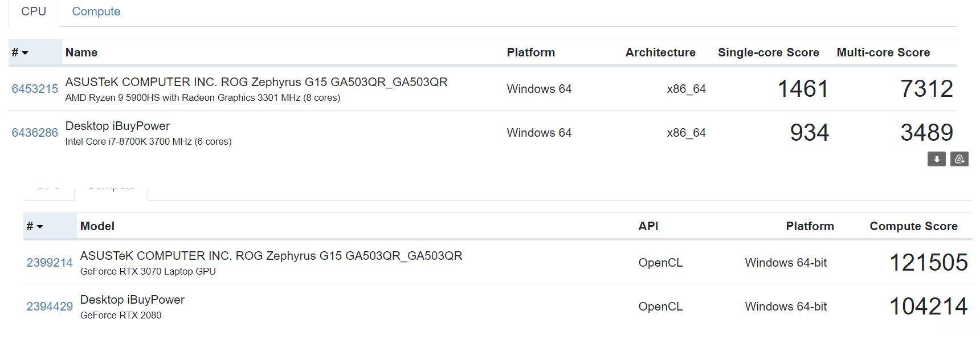
Task: Click the Single-core Score column header
Action: 768,52
